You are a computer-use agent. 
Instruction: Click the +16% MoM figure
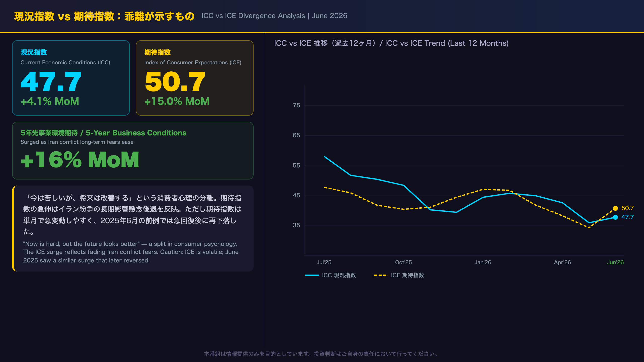pyautogui.click(x=80, y=160)
